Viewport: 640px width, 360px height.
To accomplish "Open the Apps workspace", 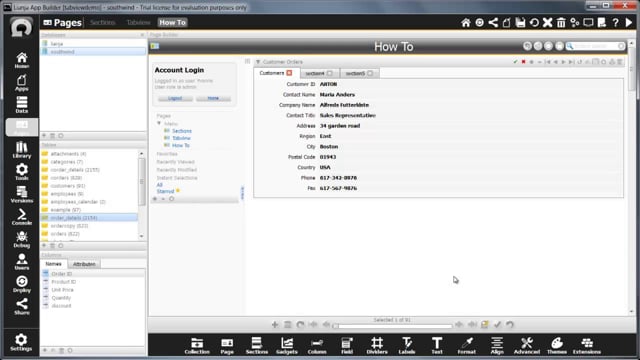I will 22,83.
